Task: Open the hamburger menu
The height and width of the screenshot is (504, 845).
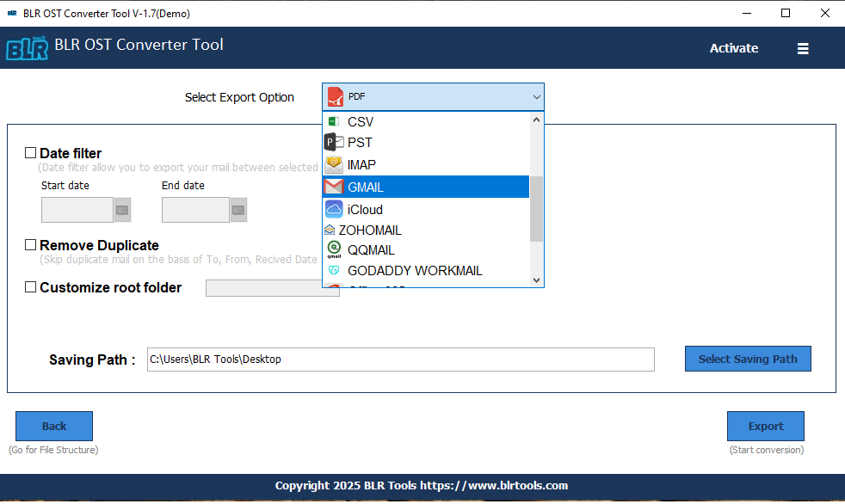Action: [x=803, y=49]
